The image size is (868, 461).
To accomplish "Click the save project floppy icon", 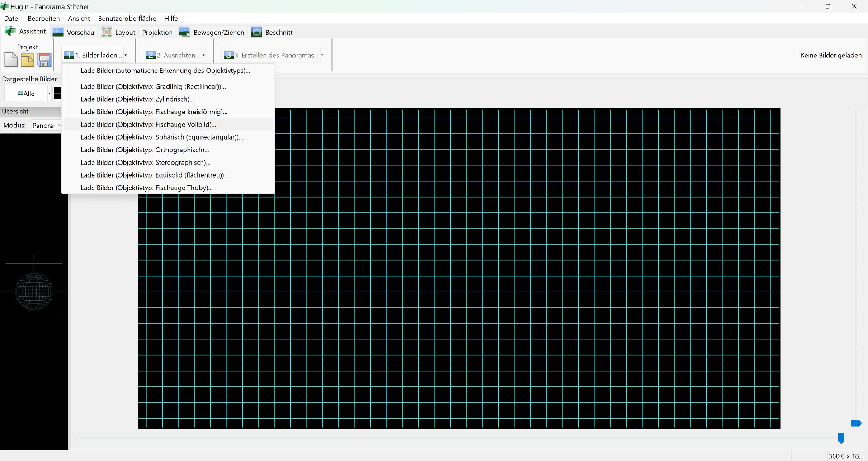I will (44, 60).
